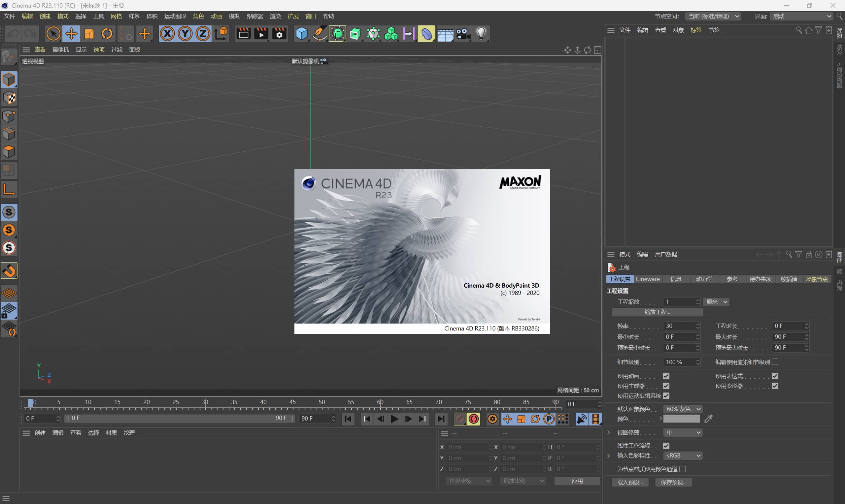845x504 pixels.
Task: Open the 渲染 menu
Action: 275,16
